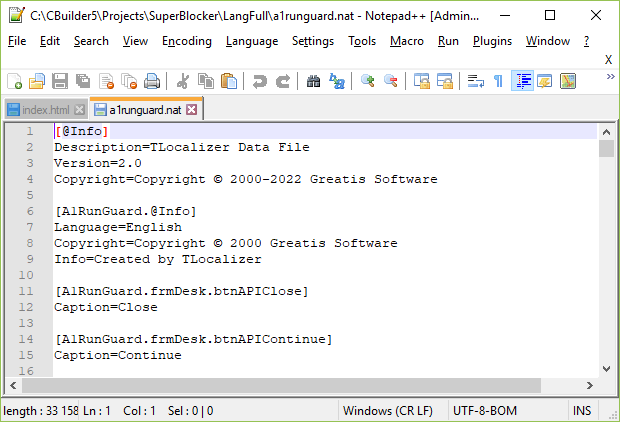620x422 pixels.
Task: Click Windows (CR LF) in status bar
Action: pos(389,411)
